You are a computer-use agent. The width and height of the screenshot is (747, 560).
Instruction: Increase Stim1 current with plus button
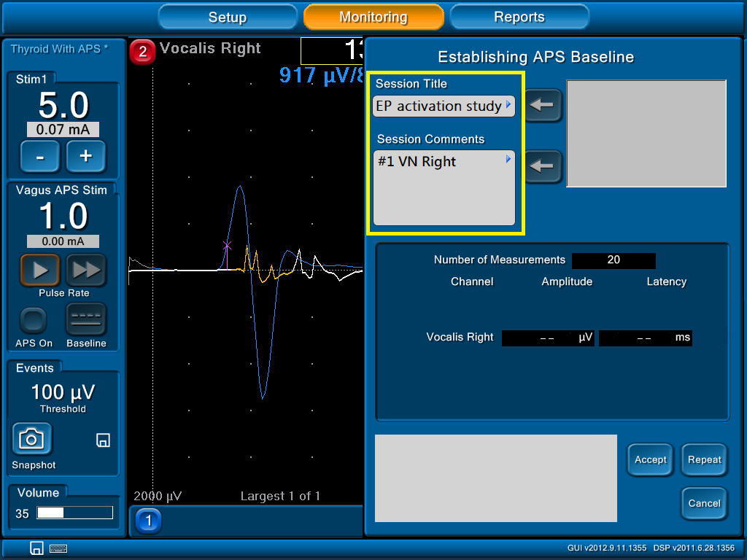click(x=86, y=156)
